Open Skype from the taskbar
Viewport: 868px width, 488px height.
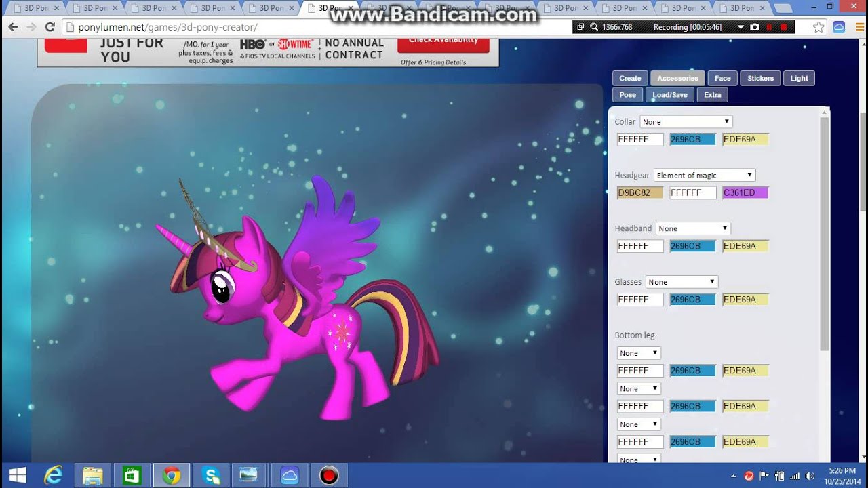point(210,475)
